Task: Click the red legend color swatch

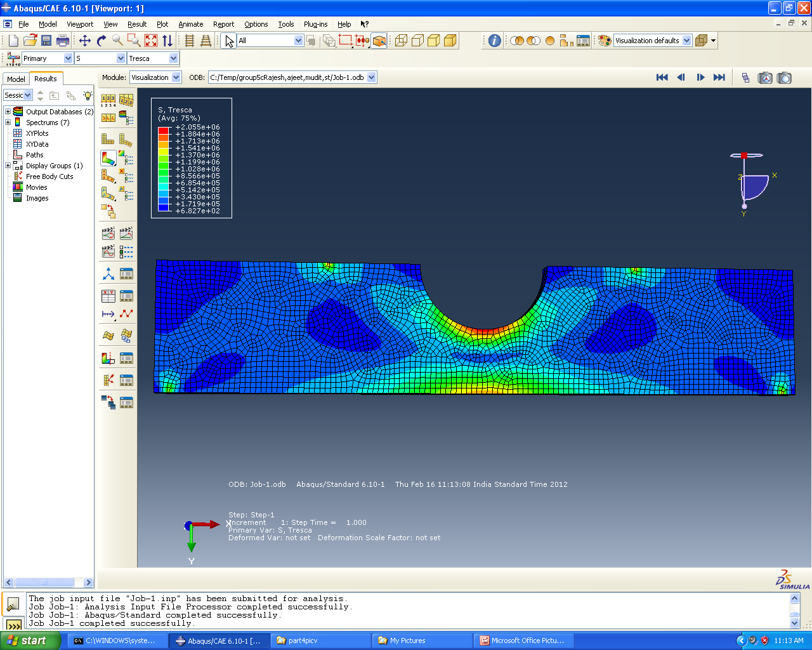Action: (x=164, y=130)
